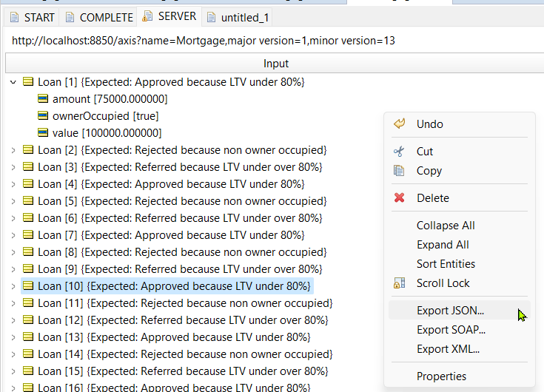This screenshot has width=544, height=392.
Task: Click the Loan [1] entity icon
Action: (28, 82)
